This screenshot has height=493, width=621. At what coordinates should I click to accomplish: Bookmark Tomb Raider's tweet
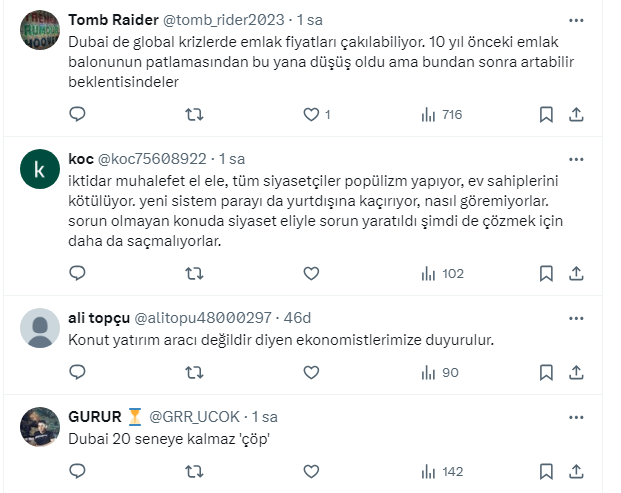[546, 115]
